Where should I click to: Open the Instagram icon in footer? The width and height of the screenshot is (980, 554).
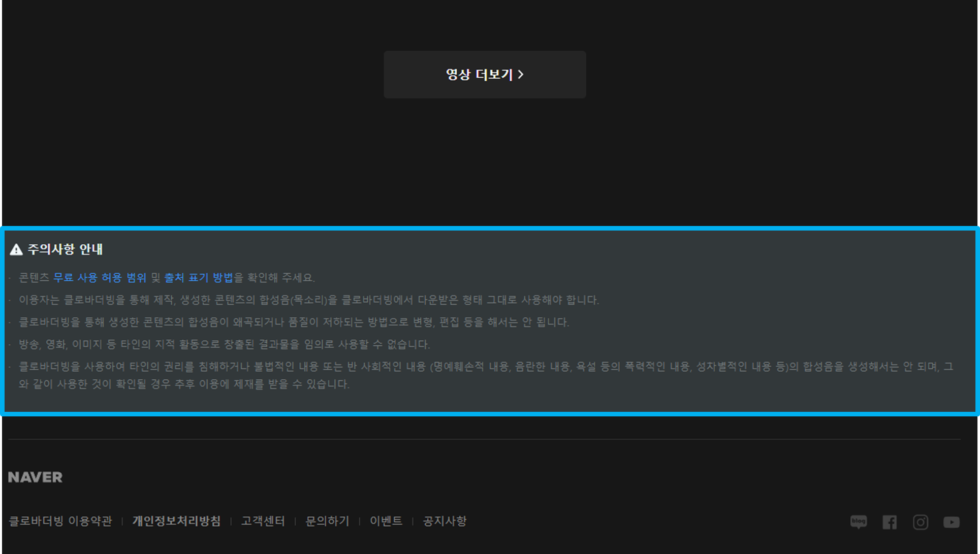coord(921,522)
